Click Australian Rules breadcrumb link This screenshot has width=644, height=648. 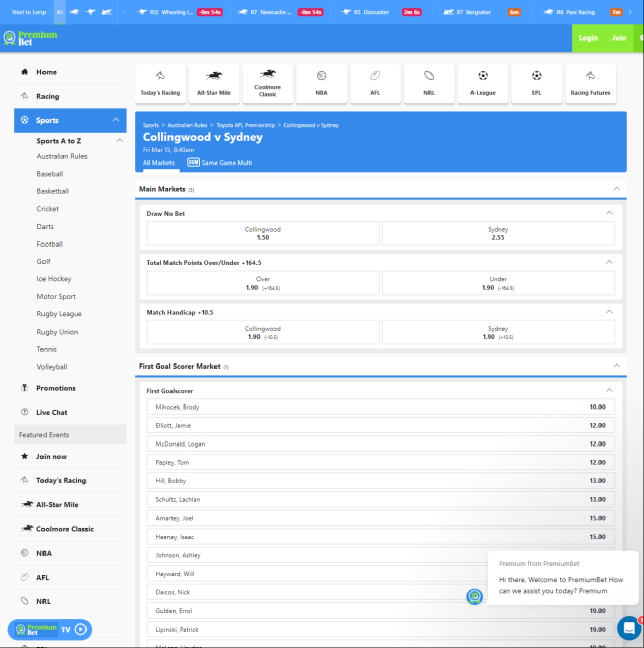[187, 125]
